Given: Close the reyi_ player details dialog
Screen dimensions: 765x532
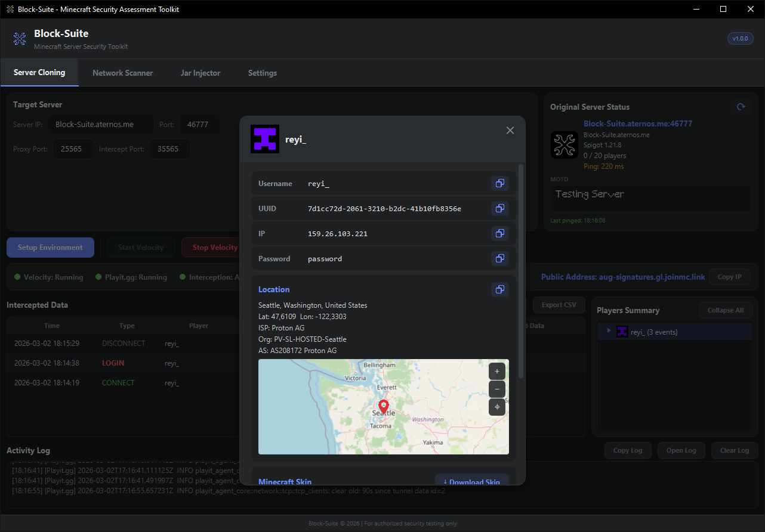Looking at the screenshot, I should click(510, 130).
